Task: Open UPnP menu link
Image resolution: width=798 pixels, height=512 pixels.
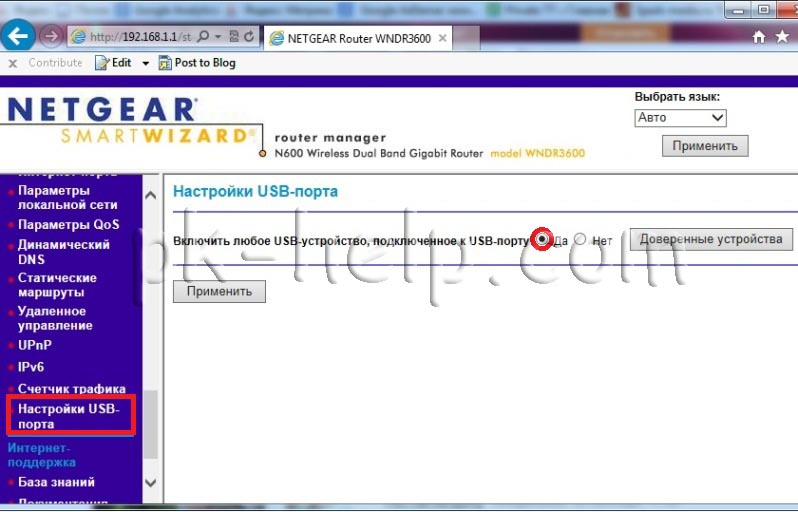Action: [x=35, y=345]
